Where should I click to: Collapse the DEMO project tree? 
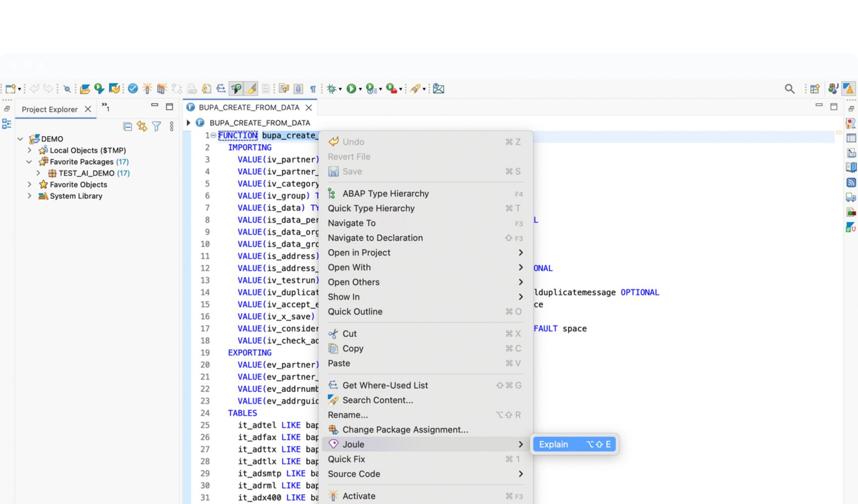[x=20, y=139]
